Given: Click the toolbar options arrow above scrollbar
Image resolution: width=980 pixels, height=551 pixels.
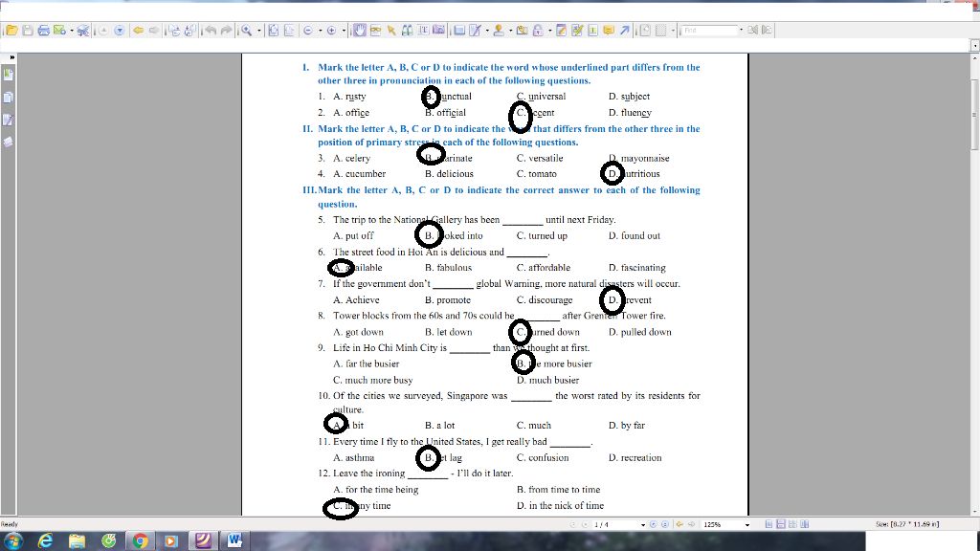Looking at the screenshot, I should point(974,45).
